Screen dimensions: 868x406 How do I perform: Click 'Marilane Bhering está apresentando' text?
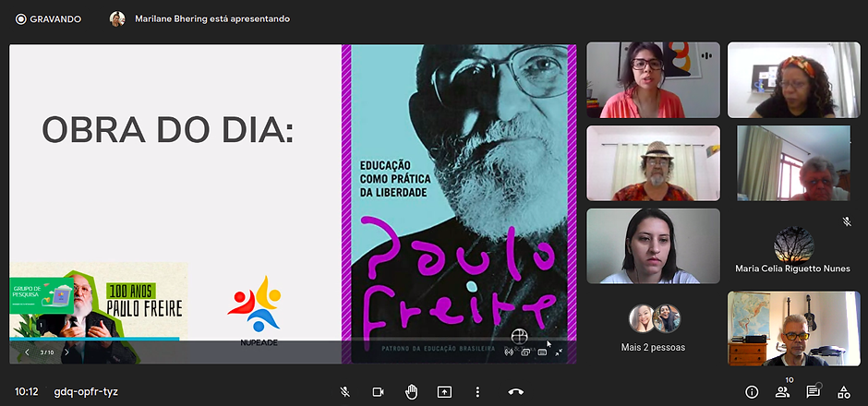coord(212,18)
